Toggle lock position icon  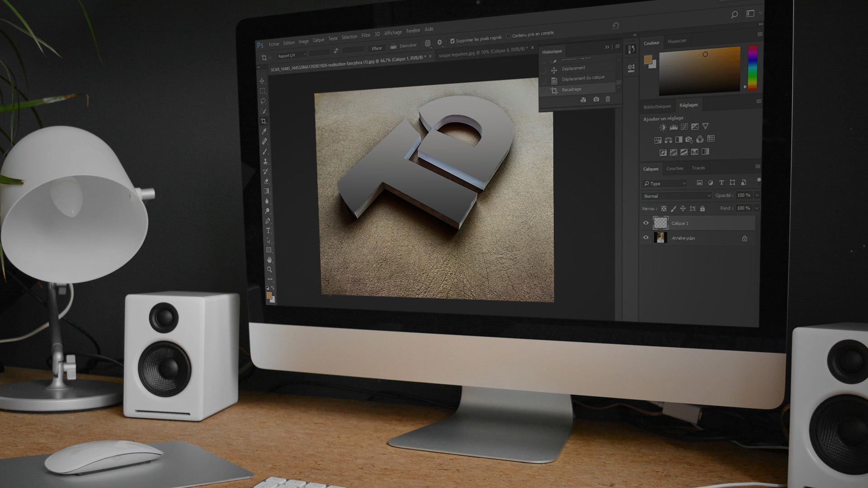point(683,208)
